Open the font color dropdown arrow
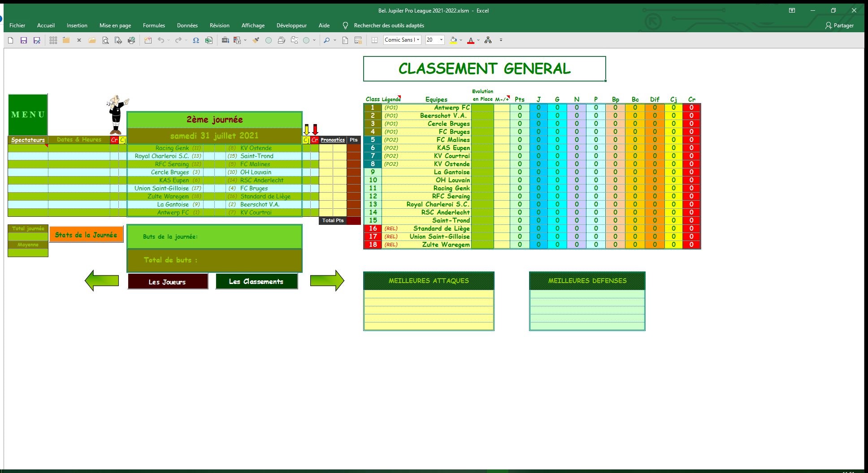The width and height of the screenshot is (868, 473). coord(478,40)
